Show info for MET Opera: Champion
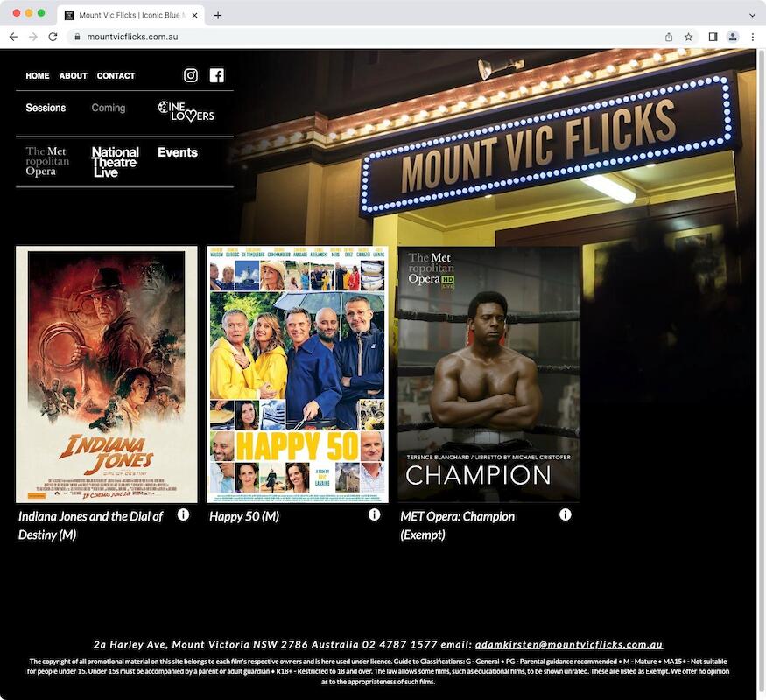This screenshot has height=700, width=766. click(x=566, y=514)
